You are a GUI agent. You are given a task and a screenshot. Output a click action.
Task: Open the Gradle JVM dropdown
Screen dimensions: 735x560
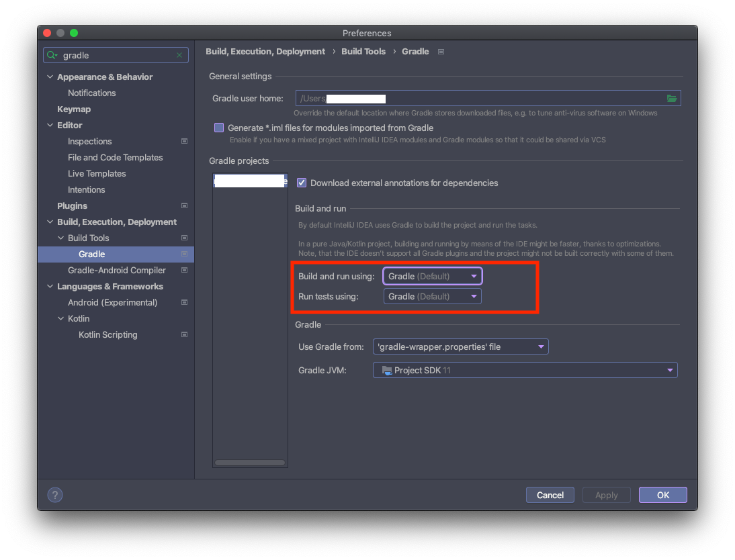point(525,370)
